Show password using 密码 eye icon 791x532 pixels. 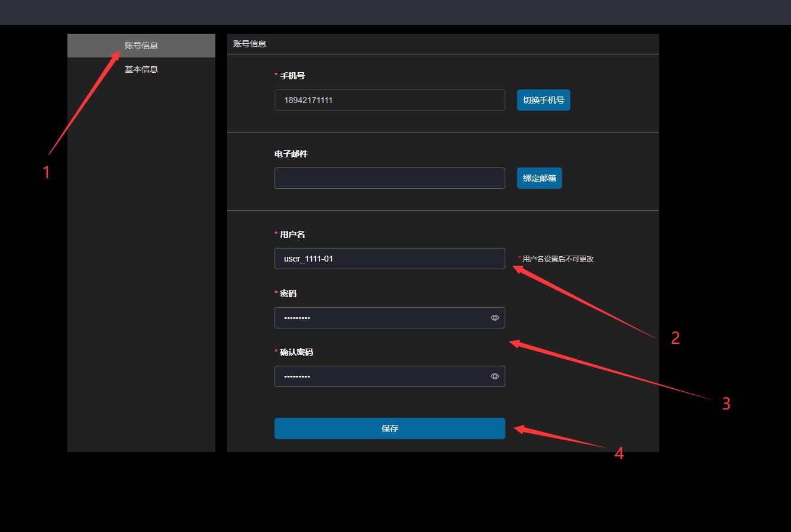click(x=495, y=318)
